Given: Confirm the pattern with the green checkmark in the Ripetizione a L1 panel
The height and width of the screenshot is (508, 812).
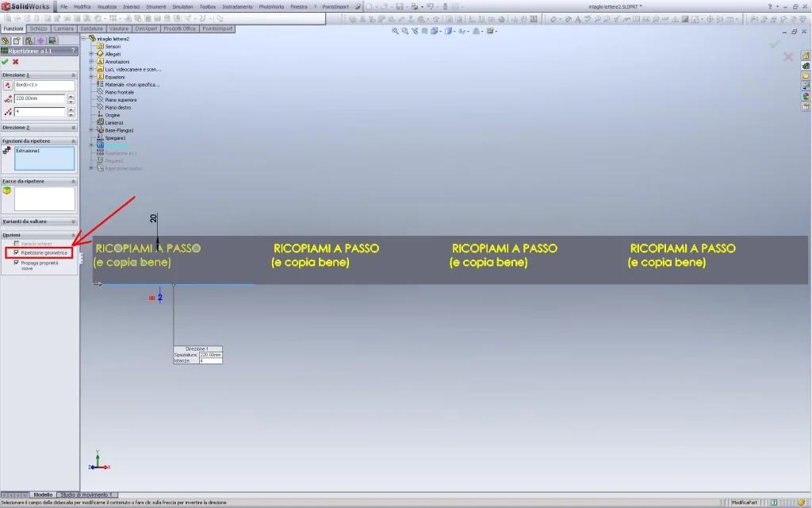Looking at the screenshot, I should click(5, 62).
